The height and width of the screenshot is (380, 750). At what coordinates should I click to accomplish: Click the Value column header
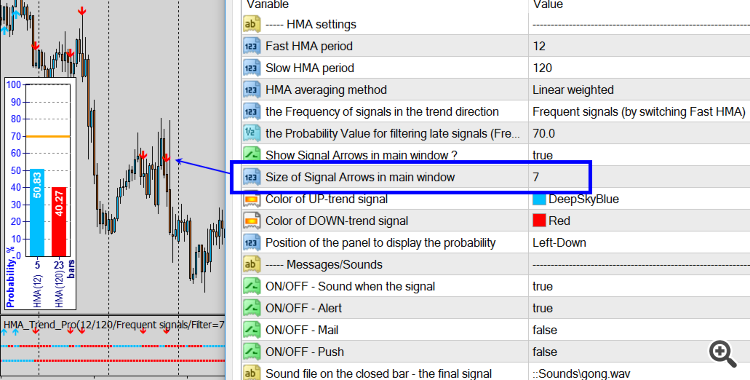click(548, 4)
